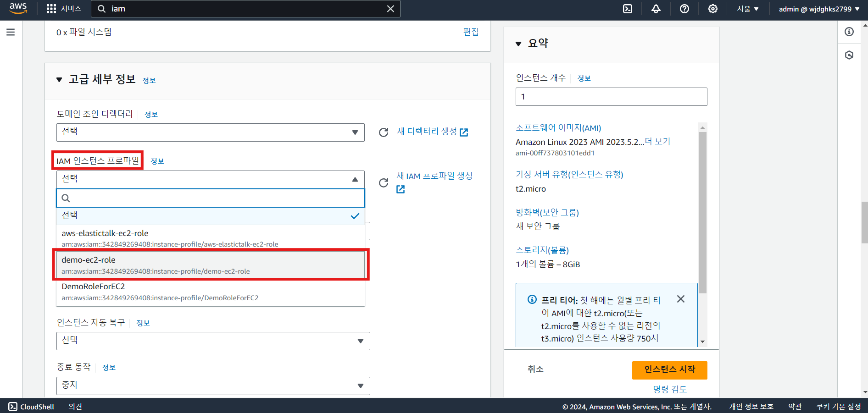Open the hexagon tools icon on right rail
Image resolution: width=868 pixels, height=413 pixels.
click(x=849, y=55)
